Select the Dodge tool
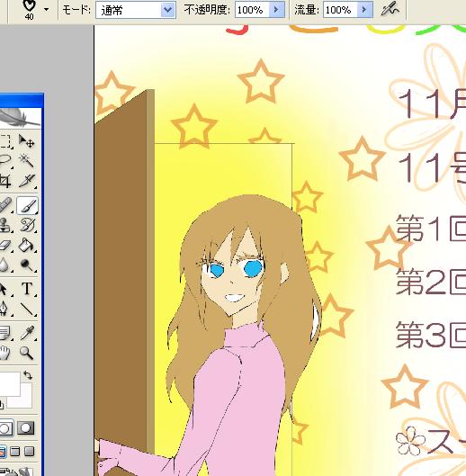The height and width of the screenshot is (476, 466). tap(27, 265)
